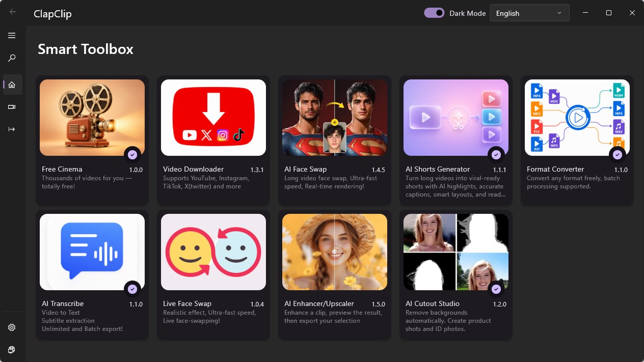Click the checkmark badge on AI Shorts Generator
Screen dimensions: 644x362
(496, 155)
